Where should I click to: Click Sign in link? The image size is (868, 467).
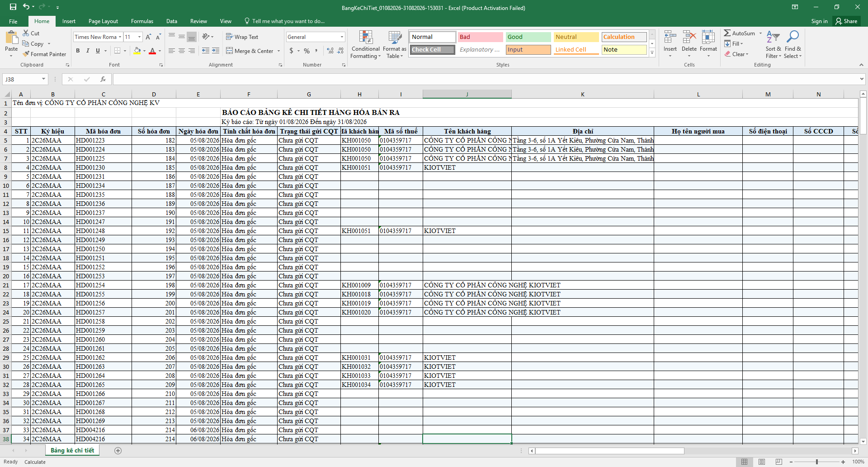coord(819,21)
